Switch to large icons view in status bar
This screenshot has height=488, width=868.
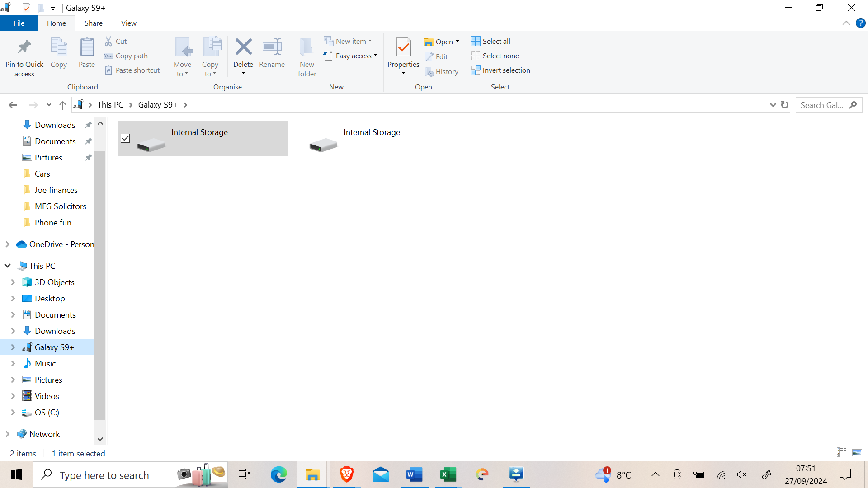(x=857, y=452)
